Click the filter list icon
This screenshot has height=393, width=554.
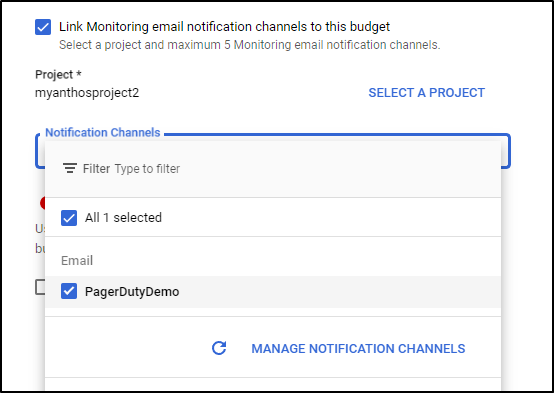click(70, 168)
